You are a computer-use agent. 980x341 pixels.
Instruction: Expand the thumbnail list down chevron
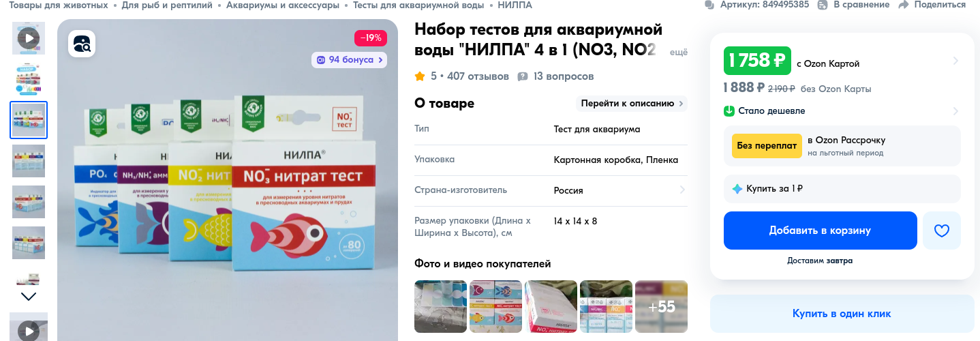29,296
